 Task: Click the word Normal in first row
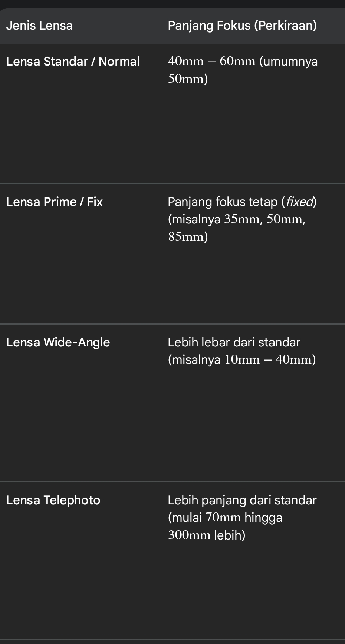[x=119, y=61]
